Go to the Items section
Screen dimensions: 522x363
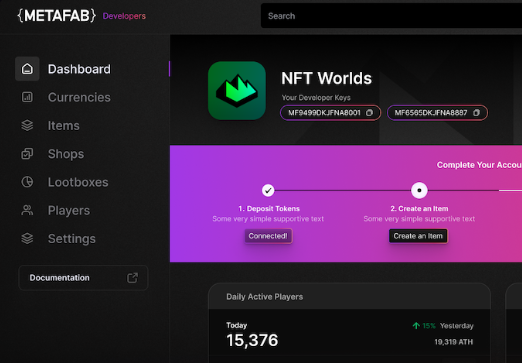pos(63,126)
